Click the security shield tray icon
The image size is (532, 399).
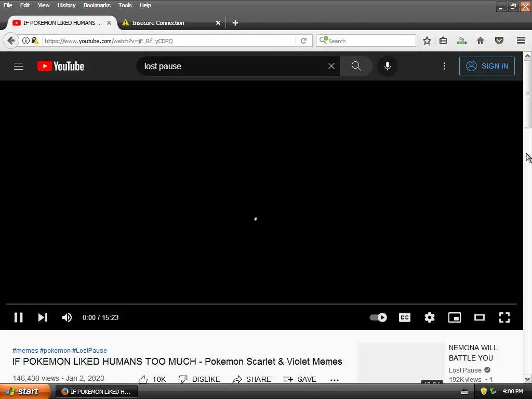click(484, 392)
